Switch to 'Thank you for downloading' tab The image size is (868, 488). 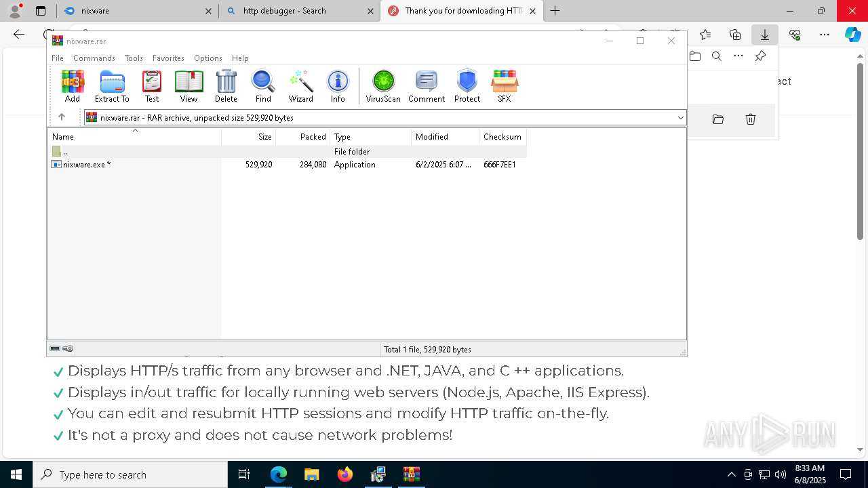click(462, 11)
